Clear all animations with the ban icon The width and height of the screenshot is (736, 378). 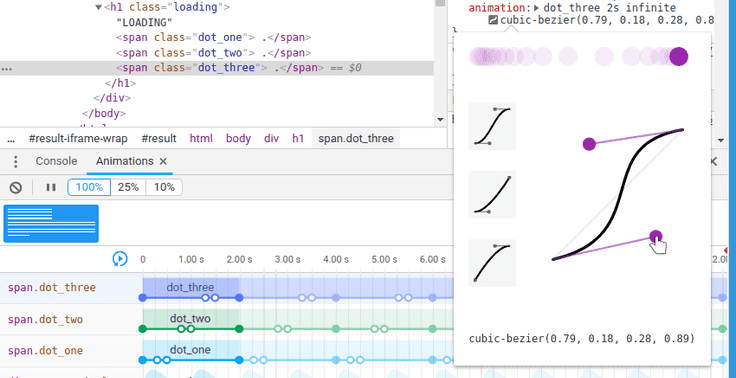pos(16,187)
